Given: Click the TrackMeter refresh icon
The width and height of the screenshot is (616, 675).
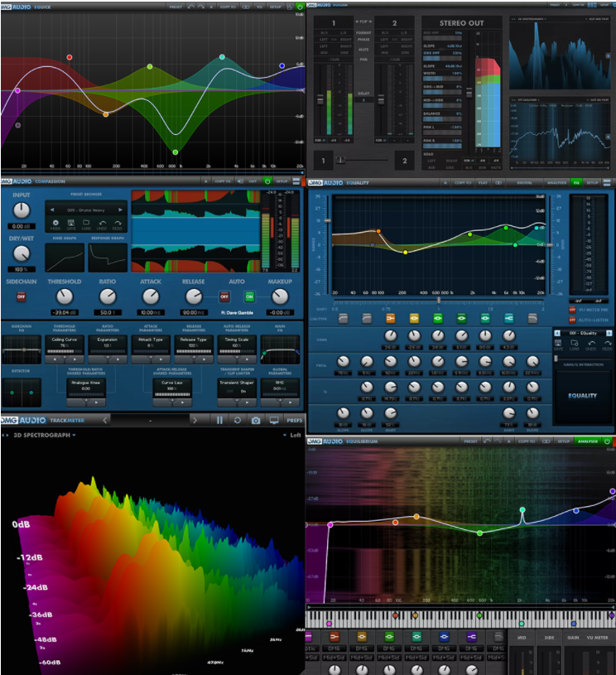Looking at the screenshot, I should [238, 421].
